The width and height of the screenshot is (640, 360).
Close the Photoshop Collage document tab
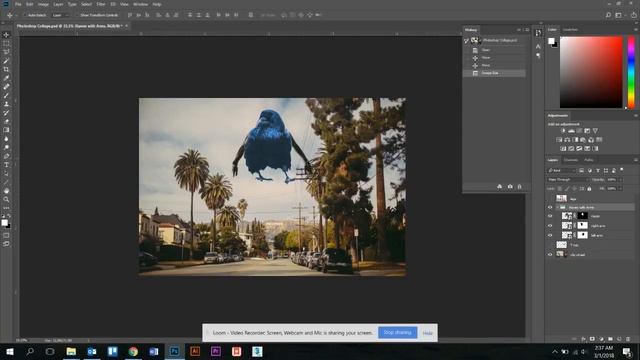tap(127, 26)
